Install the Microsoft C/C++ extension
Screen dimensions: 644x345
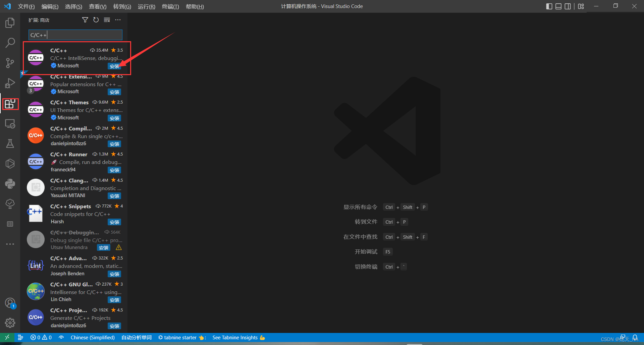(x=114, y=66)
